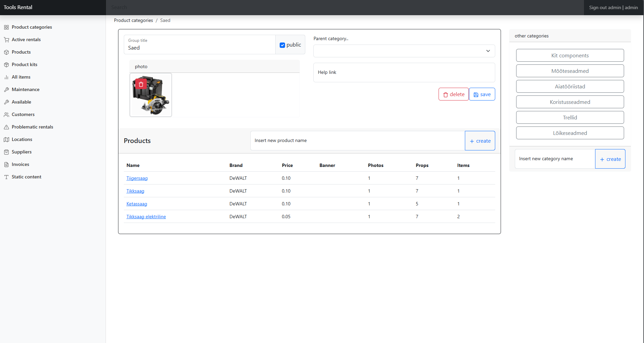This screenshot has height=343, width=644.
Task: Click the Maintenance wrench icon in sidebar
Action: [6, 90]
